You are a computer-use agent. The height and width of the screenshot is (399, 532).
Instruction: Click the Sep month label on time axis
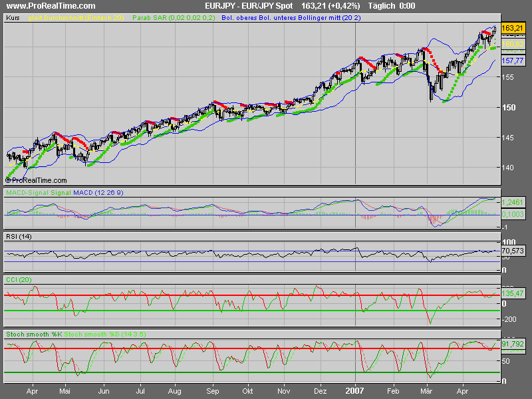click(x=213, y=391)
